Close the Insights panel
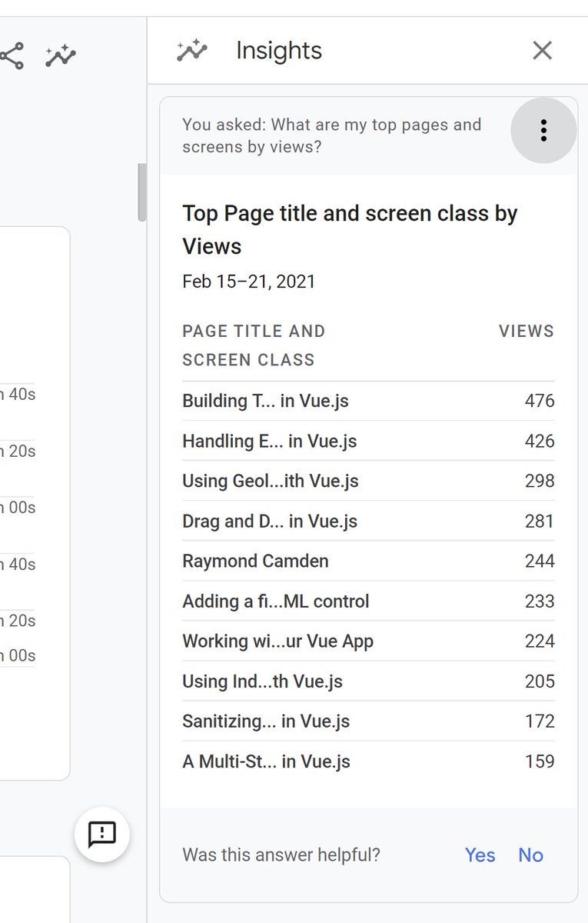This screenshot has width=588, height=923. (543, 51)
